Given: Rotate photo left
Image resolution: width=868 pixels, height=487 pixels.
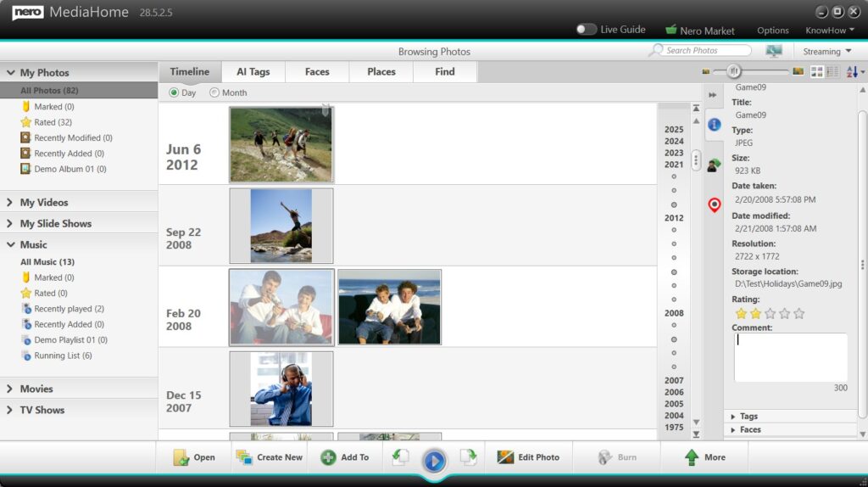Looking at the screenshot, I should (400, 457).
